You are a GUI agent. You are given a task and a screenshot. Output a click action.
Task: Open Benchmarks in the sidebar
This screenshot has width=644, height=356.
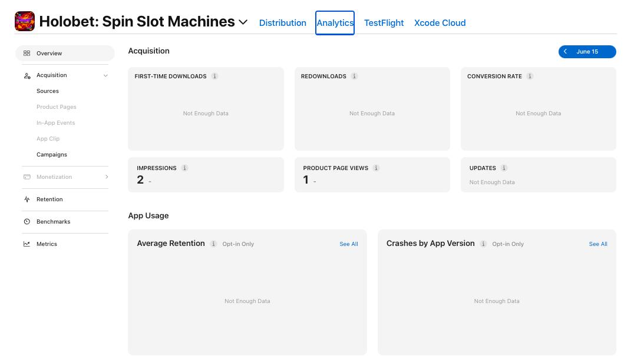[54, 221]
